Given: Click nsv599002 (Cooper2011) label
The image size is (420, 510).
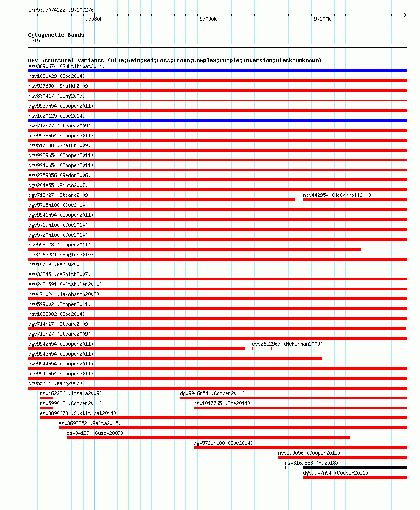Looking at the screenshot, I should pyautogui.click(x=59, y=305).
